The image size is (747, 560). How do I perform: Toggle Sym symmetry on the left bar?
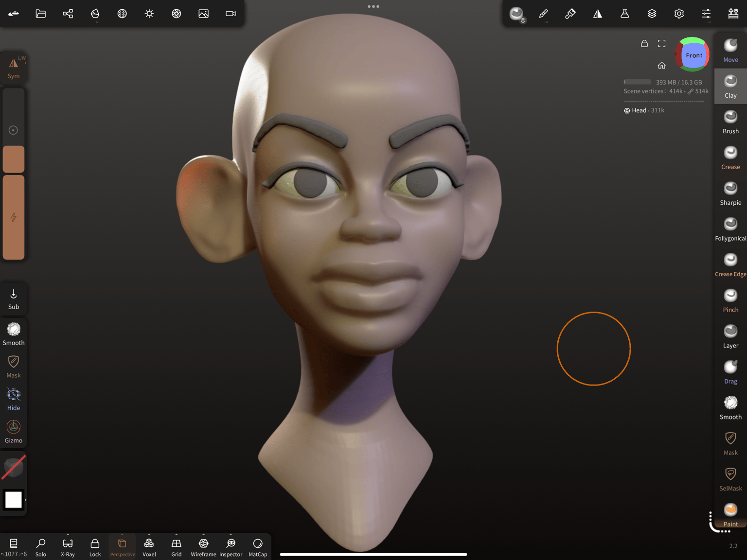(x=14, y=68)
